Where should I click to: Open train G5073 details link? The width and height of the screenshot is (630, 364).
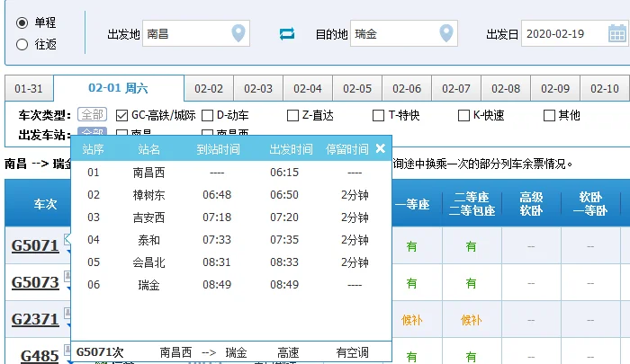point(35,282)
